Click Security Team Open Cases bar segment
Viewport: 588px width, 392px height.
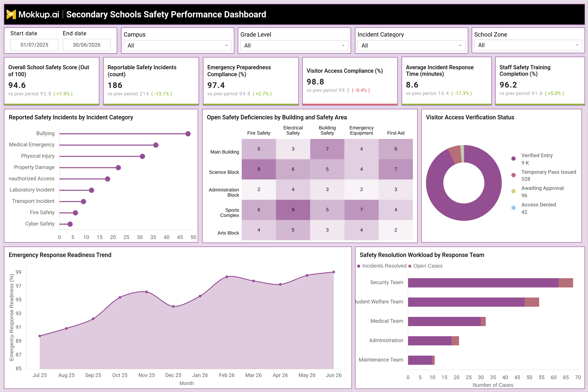coord(566,283)
